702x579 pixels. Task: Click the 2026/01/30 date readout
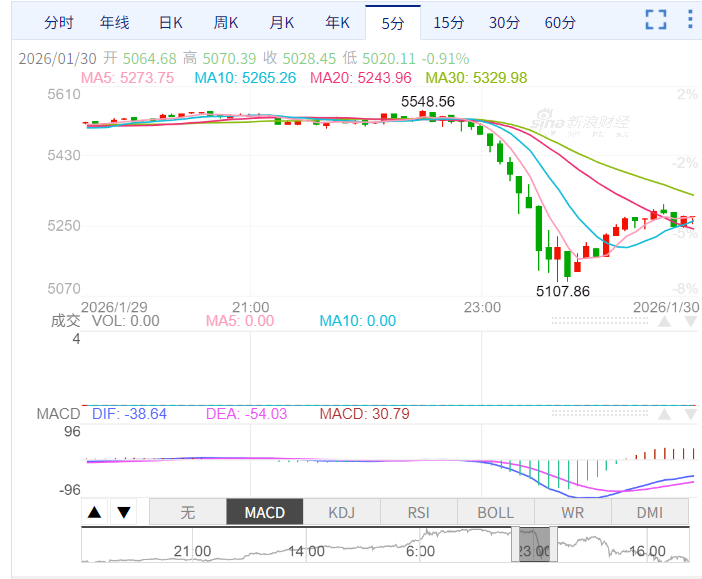click(57, 59)
